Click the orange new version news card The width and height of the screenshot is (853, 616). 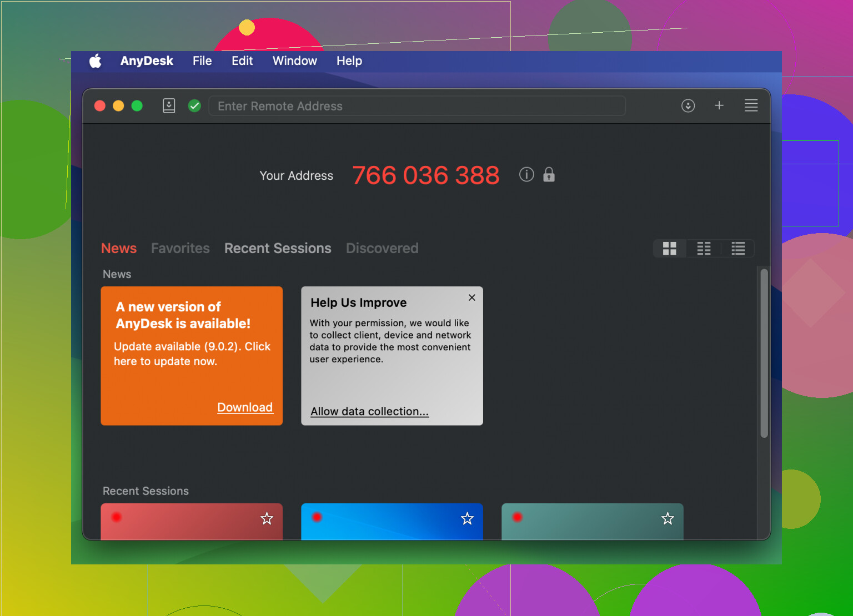(x=192, y=356)
